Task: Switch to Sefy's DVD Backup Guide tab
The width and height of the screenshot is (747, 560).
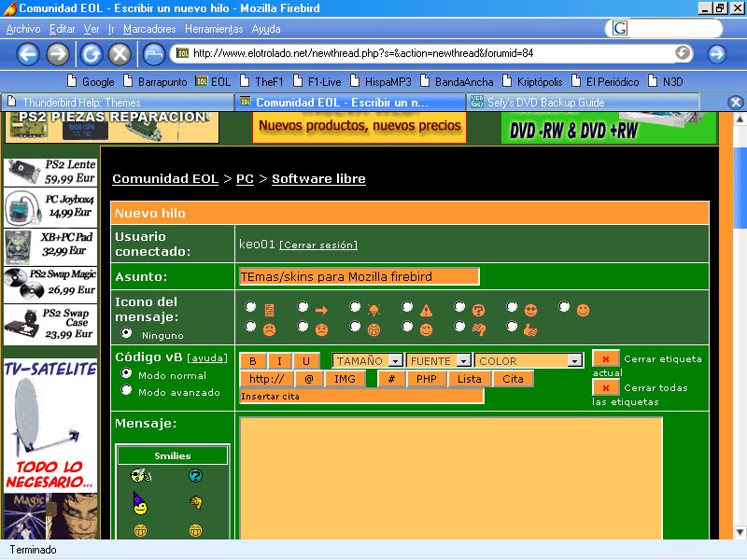Action: point(583,103)
